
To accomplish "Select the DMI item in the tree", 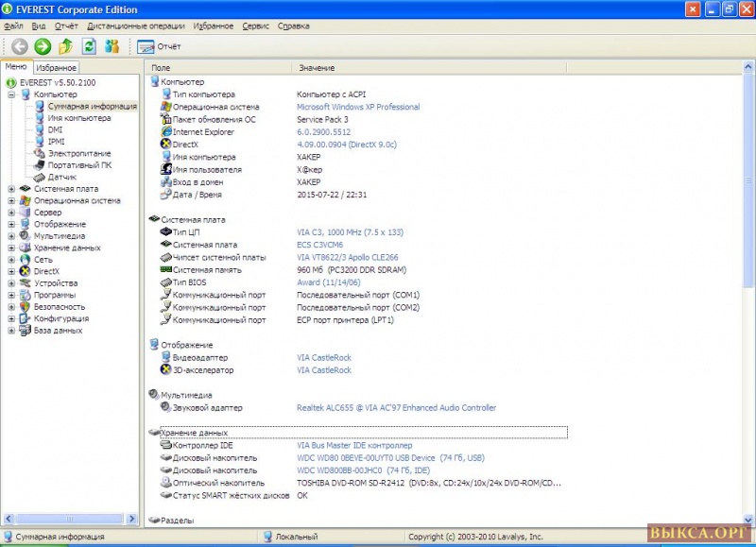I will pyautogui.click(x=55, y=129).
